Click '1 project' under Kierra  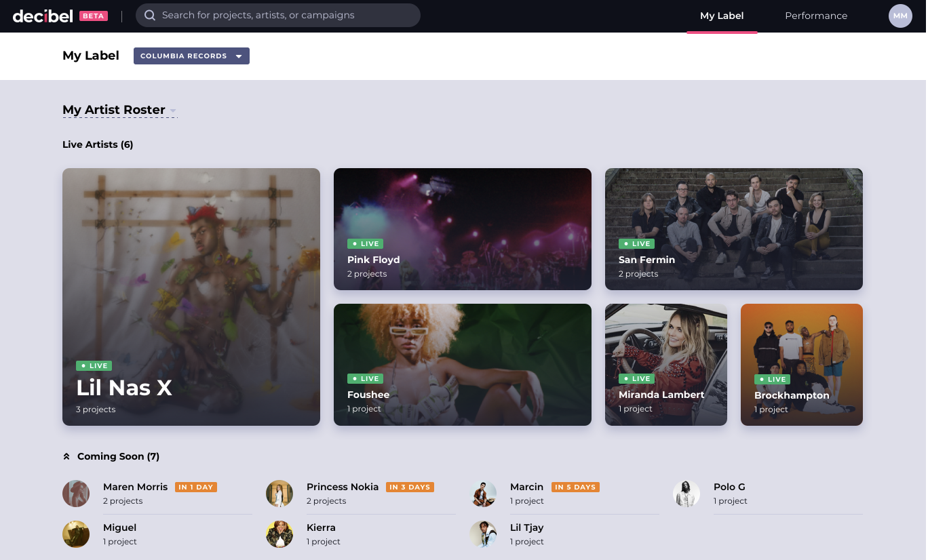click(x=324, y=542)
